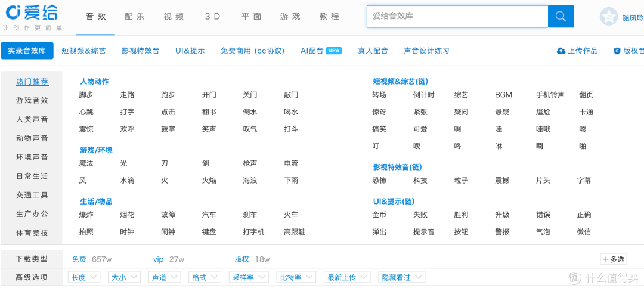
Task: Click the 爆炸 sound tag
Action: (x=86, y=215)
